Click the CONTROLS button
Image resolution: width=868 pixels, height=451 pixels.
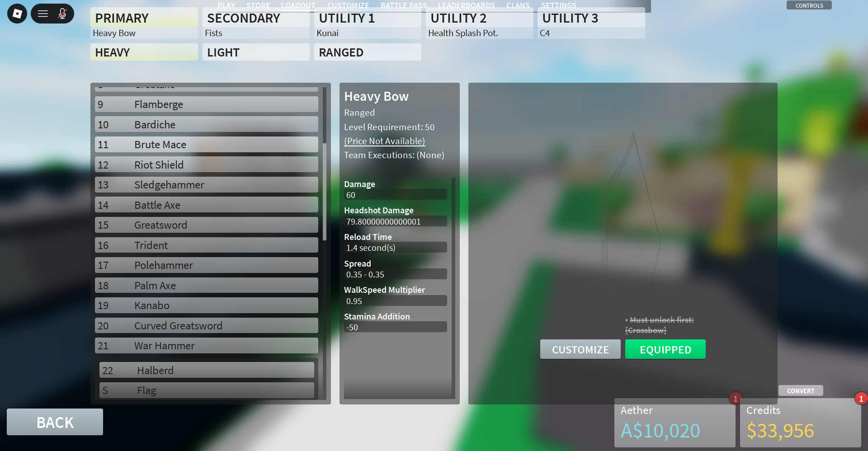coord(809,5)
